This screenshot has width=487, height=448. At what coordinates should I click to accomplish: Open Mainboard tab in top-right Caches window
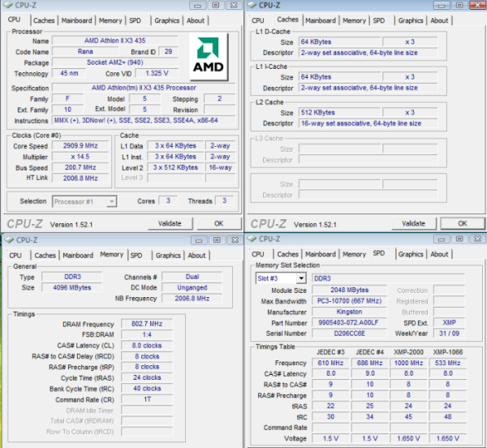tap(321, 20)
